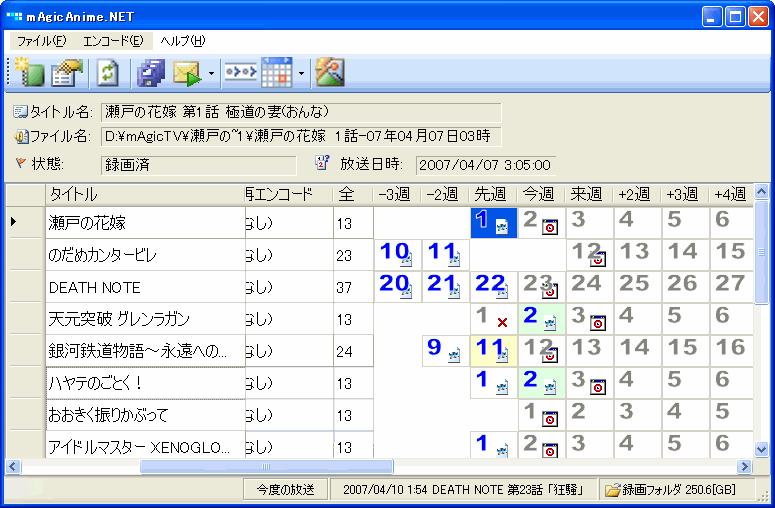Click the horizontal scrollbar right arrow
The image size is (775, 508).
click(744, 466)
